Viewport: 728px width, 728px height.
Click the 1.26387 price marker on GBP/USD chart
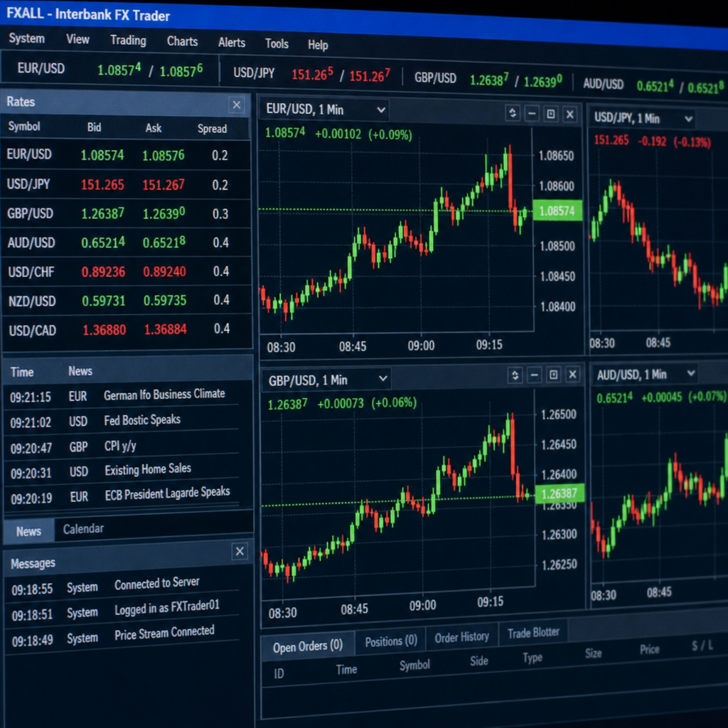tap(560, 493)
